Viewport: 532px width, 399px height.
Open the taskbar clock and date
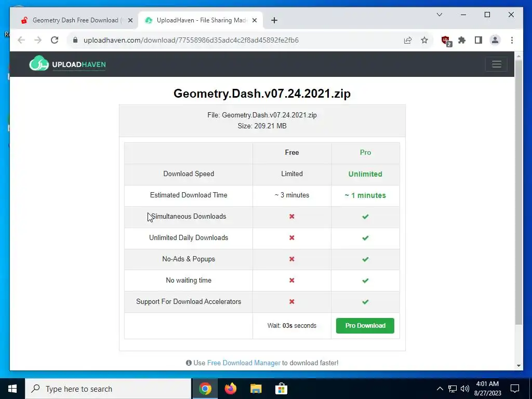tap(487, 389)
